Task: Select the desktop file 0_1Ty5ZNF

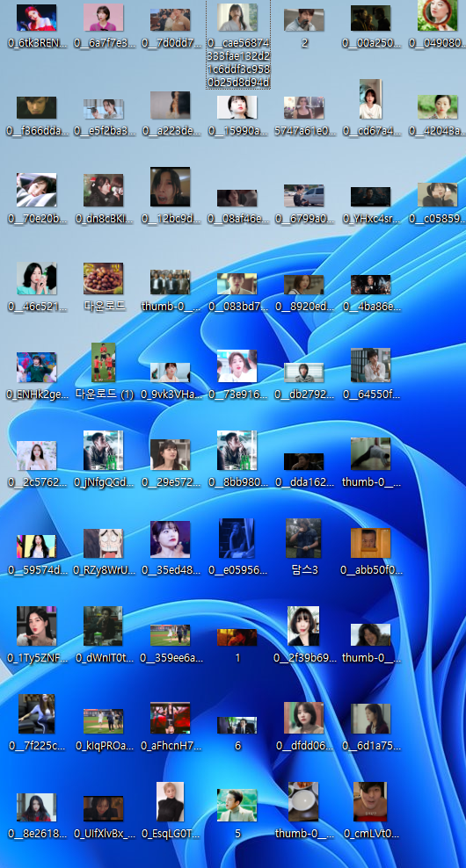Action: [x=37, y=626]
